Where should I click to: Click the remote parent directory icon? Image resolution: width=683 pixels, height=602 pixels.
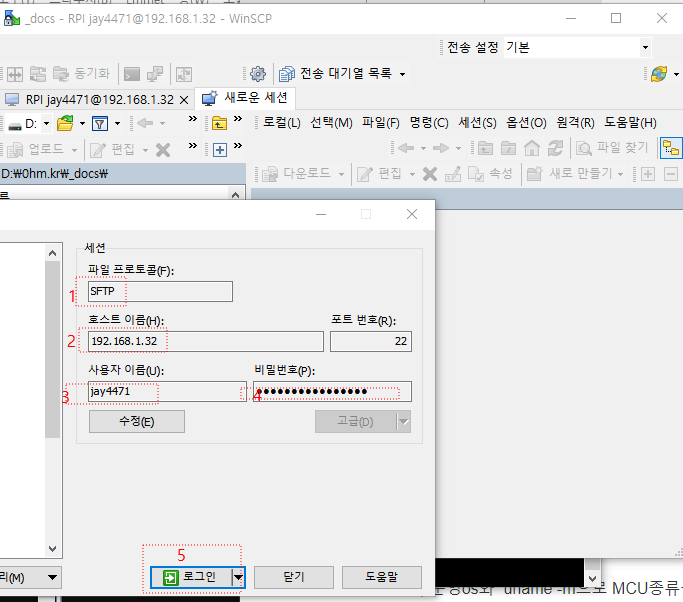coord(485,149)
